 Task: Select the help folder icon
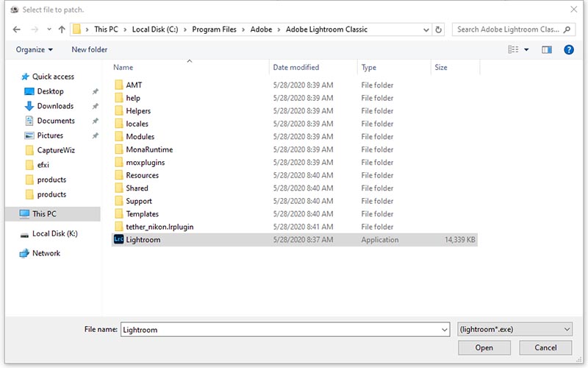pyautogui.click(x=118, y=98)
